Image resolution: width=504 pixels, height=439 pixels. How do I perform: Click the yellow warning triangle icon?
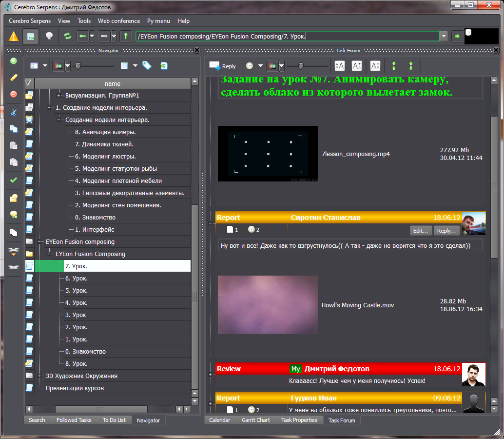pos(14,37)
